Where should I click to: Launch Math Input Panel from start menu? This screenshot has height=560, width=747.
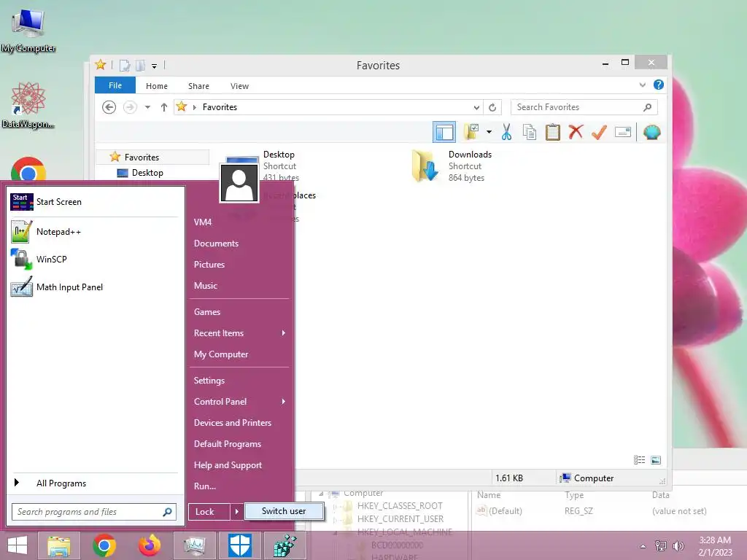pos(94,287)
